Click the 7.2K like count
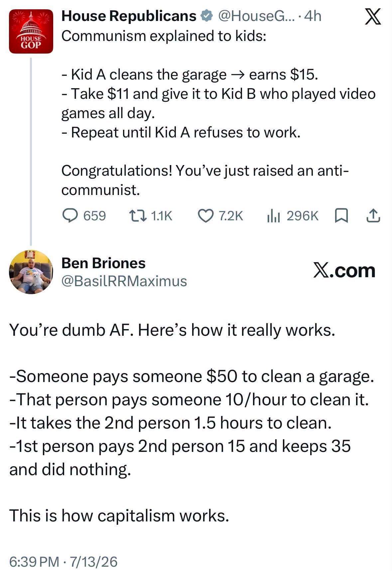This screenshot has height=571, width=392. 231,216
